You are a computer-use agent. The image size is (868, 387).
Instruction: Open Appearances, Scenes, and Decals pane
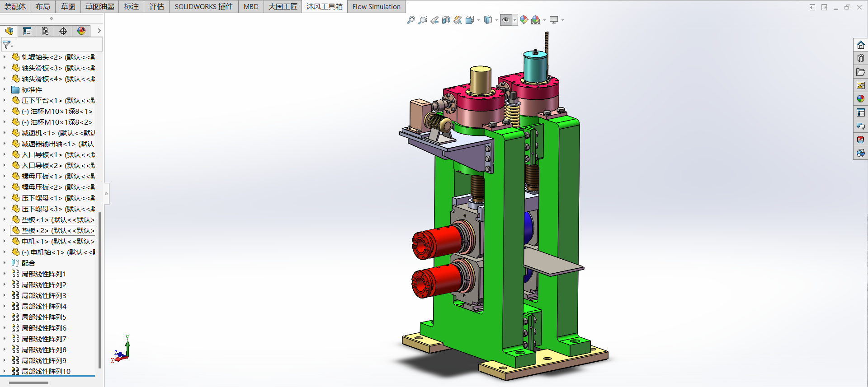tap(860, 99)
